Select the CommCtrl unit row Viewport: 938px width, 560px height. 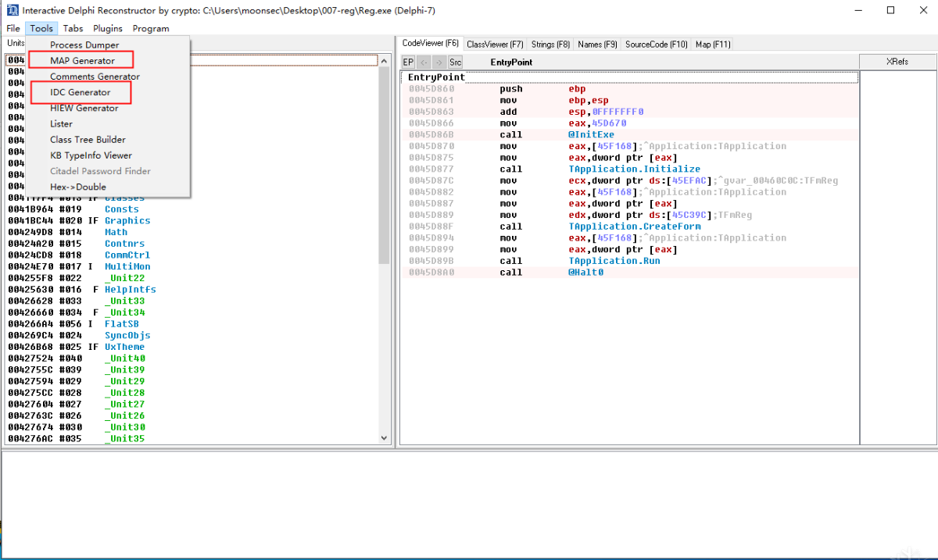pos(192,255)
